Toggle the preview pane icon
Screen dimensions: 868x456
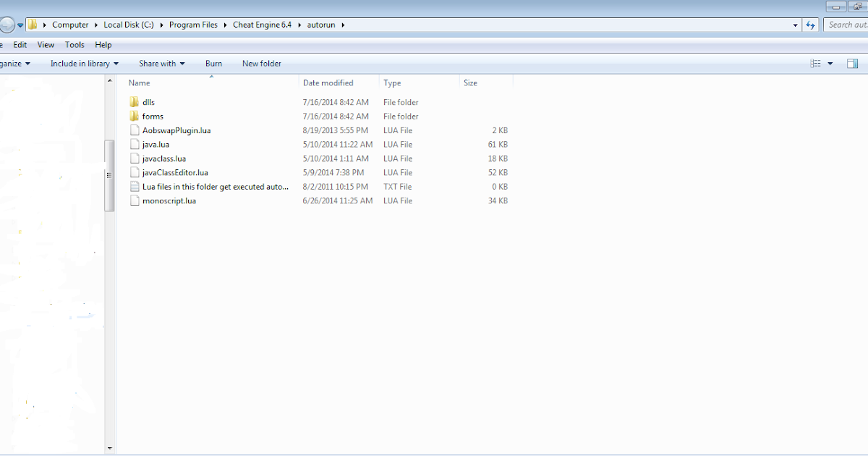click(x=851, y=64)
